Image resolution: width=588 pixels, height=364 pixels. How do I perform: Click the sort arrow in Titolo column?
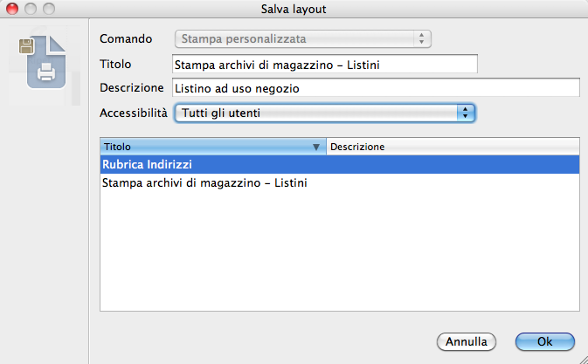(315, 147)
